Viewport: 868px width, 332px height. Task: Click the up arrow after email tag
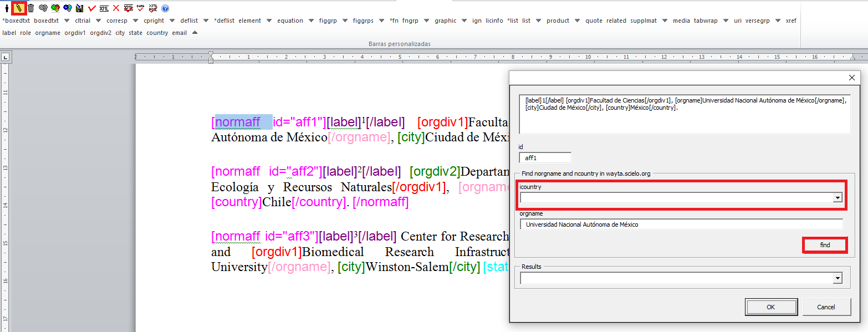click(x=195, y=33)
